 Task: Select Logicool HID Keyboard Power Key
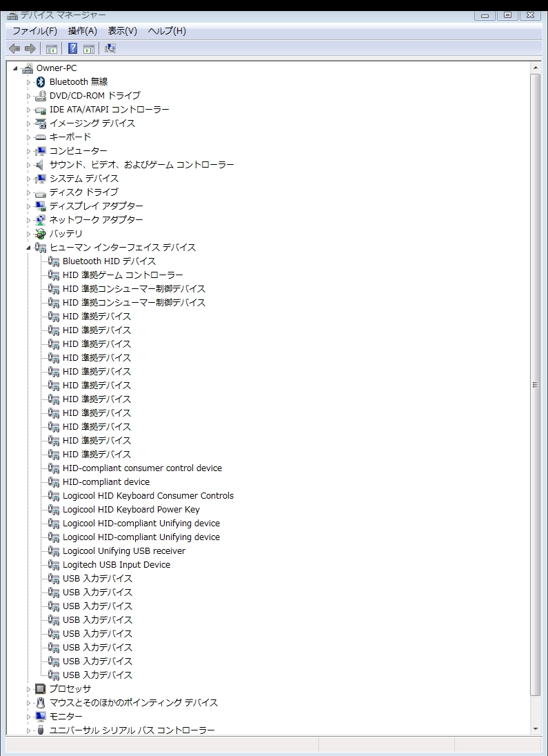(x=131, y=510)
